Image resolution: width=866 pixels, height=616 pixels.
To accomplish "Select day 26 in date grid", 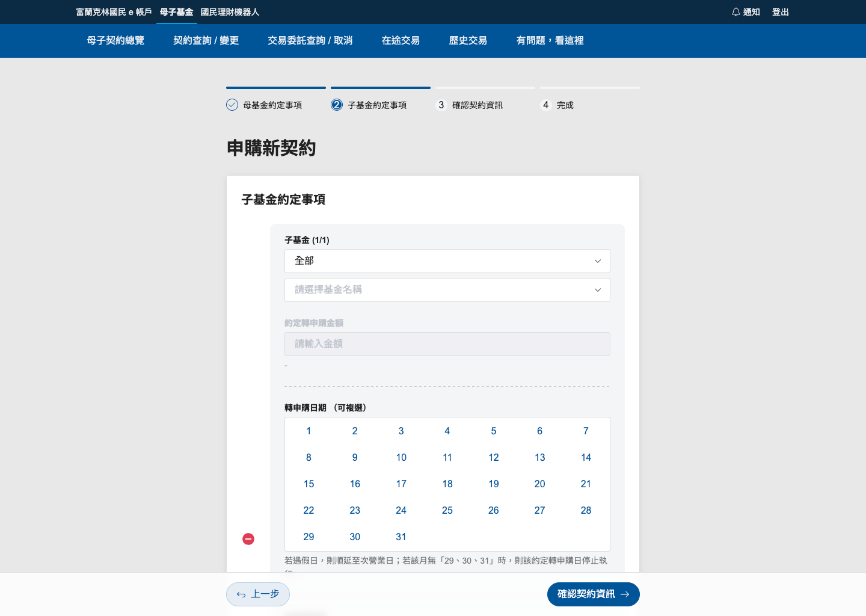I will pos(494,510).
